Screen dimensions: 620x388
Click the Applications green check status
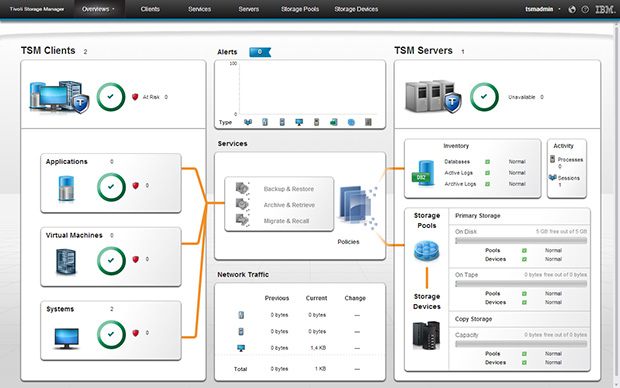pyautogui.click(x=111, y=187)
